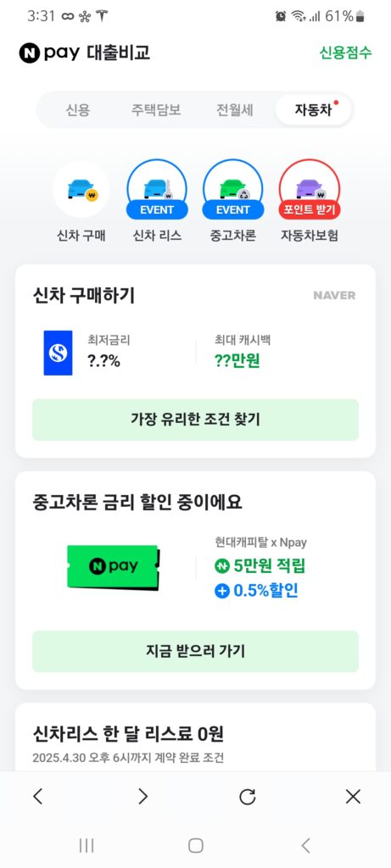Switch to the 주택담보 tab

pos(156,110)
